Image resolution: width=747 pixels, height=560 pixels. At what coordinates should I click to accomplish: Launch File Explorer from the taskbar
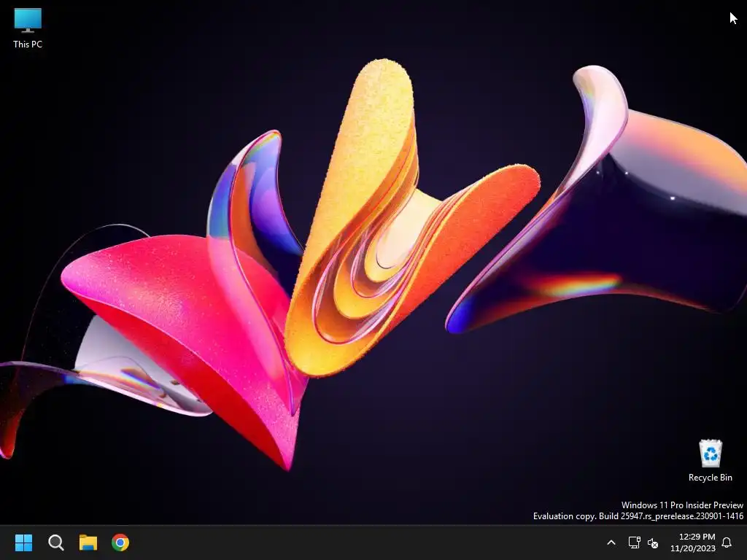coord(88,542)
